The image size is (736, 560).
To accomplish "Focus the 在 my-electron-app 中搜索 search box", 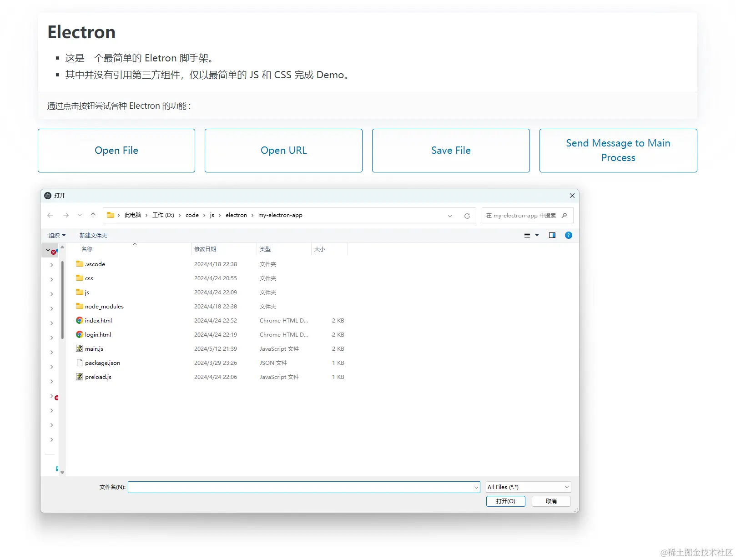I will (x=527, y=216).
